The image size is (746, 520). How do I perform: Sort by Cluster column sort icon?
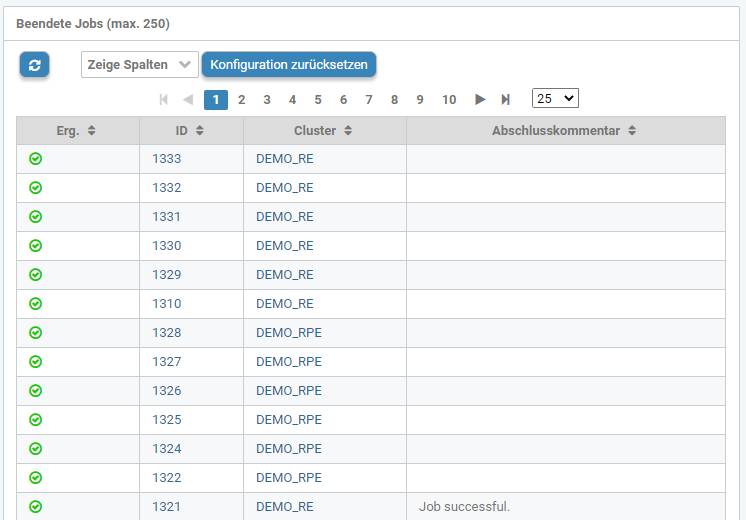tap(346, 131)
